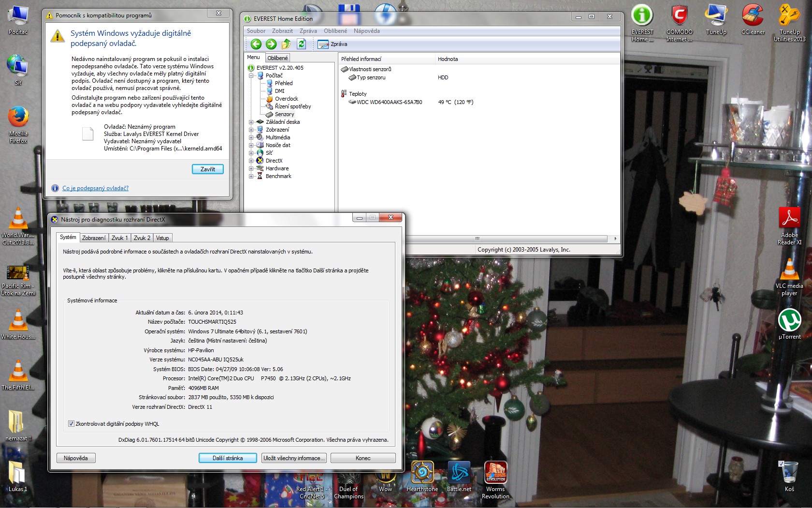Open the Lukas 1 folder on desktop

pos(18,476)
